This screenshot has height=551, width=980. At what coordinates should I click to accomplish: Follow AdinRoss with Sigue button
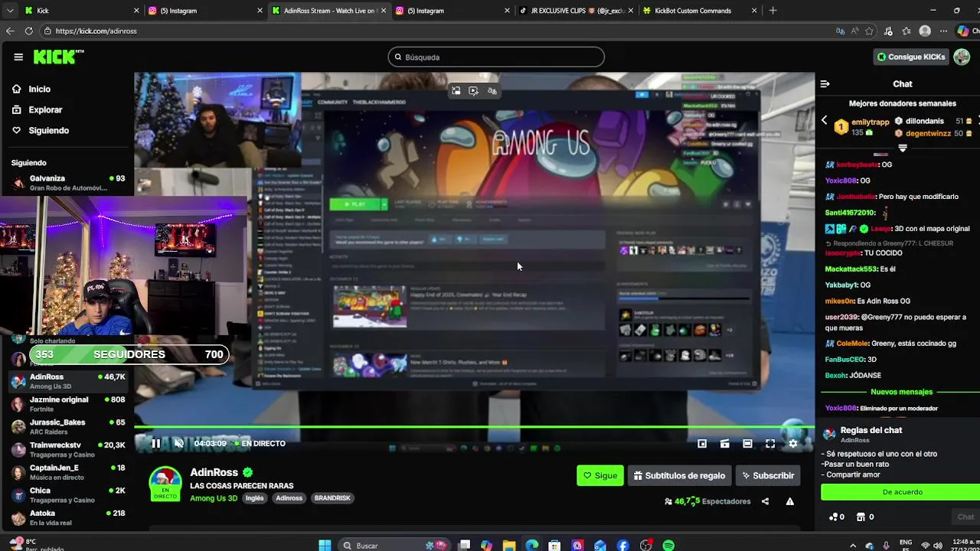pos(600,475)
